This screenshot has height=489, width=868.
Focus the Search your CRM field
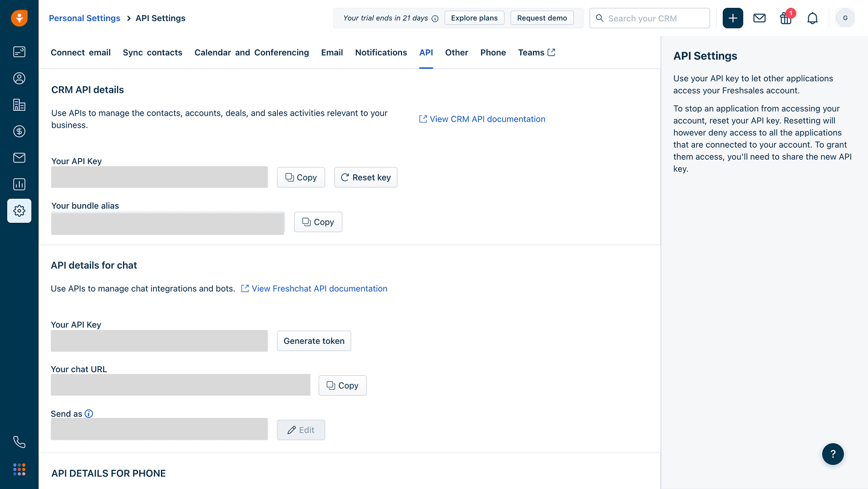pyautogui.click(x=650, y=18)
